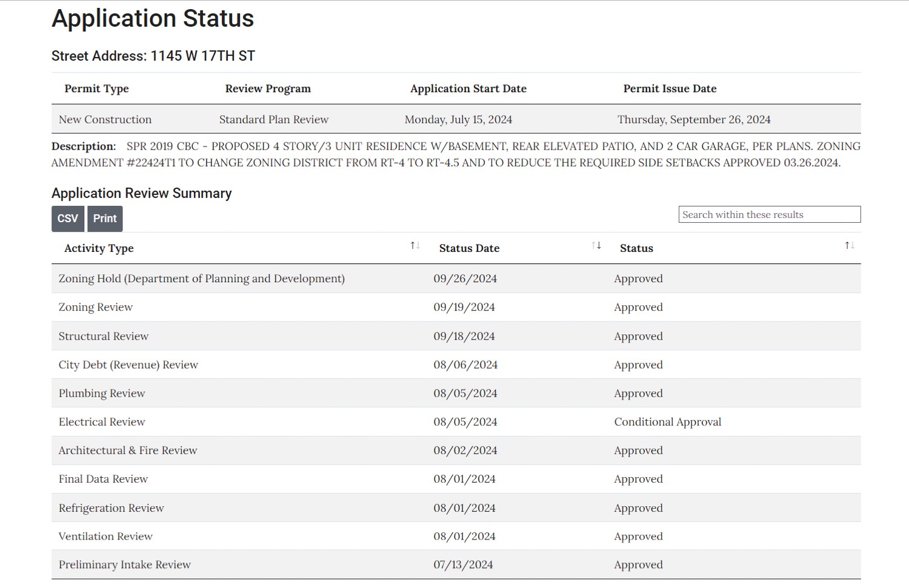Select the Architectural & Fire Review cell

click(128, 450)
